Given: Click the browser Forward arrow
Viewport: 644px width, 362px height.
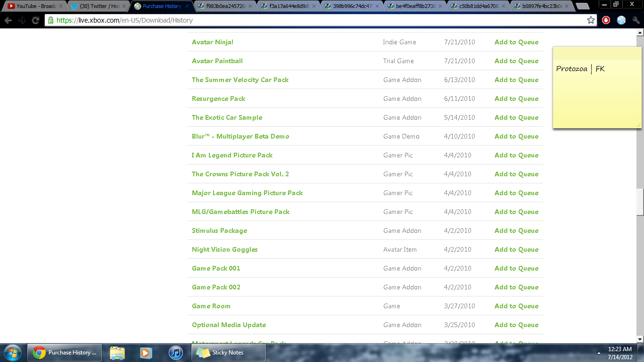Looking at the screenshot, I should 22,20.
